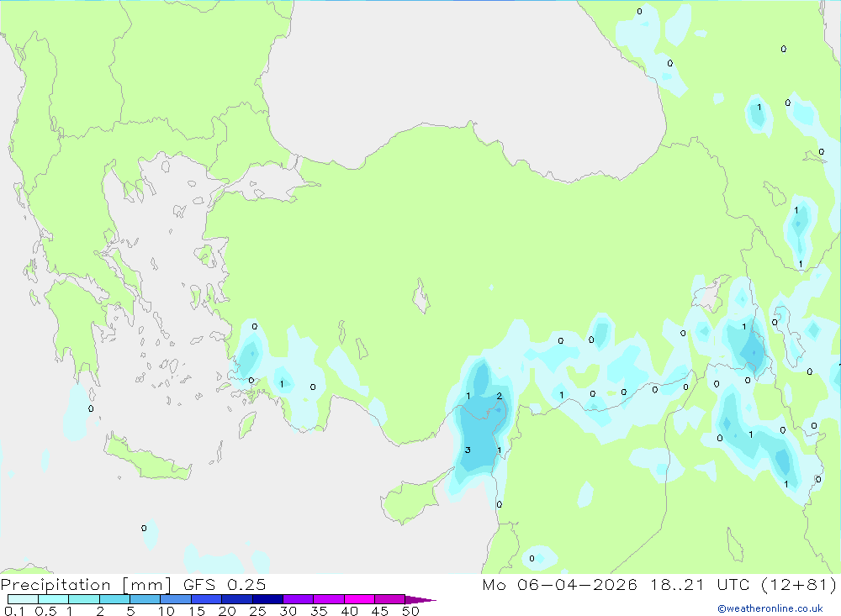Image resolution: width=841 pixels, height=616 pixels.
Task: Click the legend label '45'
Action: [x=380, y=611]
